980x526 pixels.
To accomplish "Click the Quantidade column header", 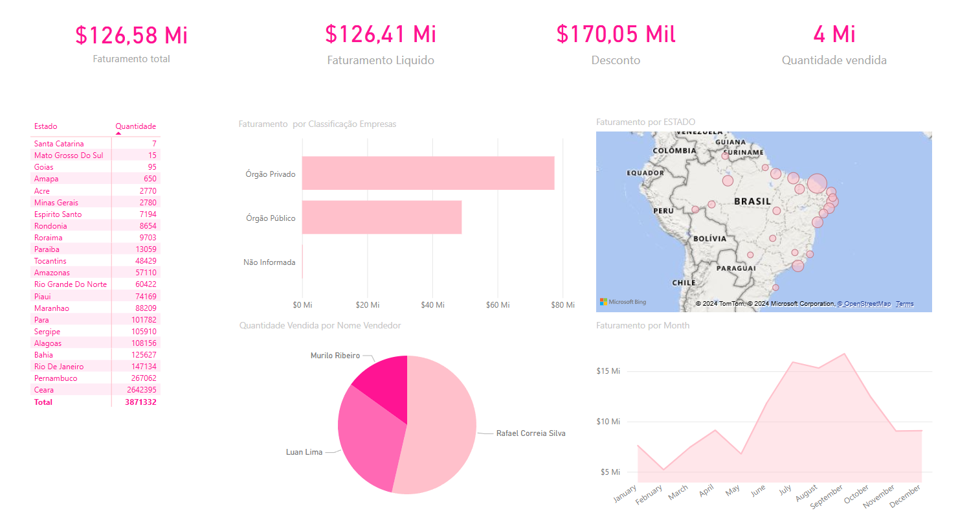I will (x=135, y=126).
